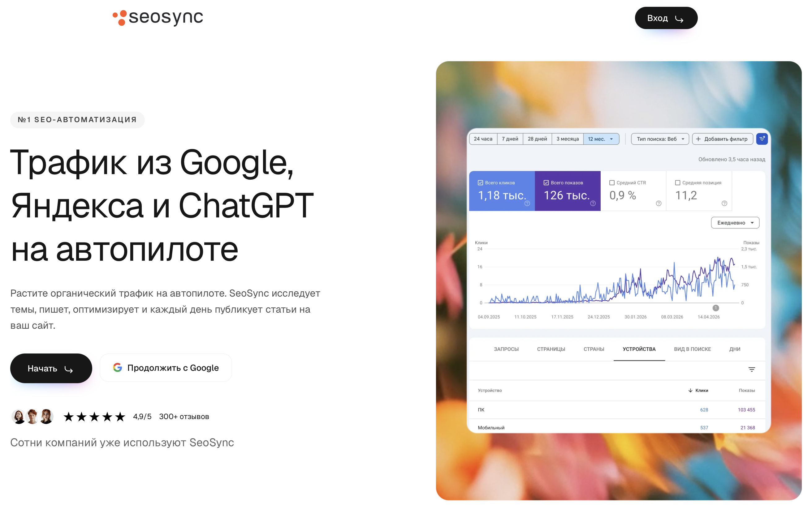Click the Обновлено 3,5 часа назад text
The width and height of the screenshot is (812, 514).
pos(732,159)
